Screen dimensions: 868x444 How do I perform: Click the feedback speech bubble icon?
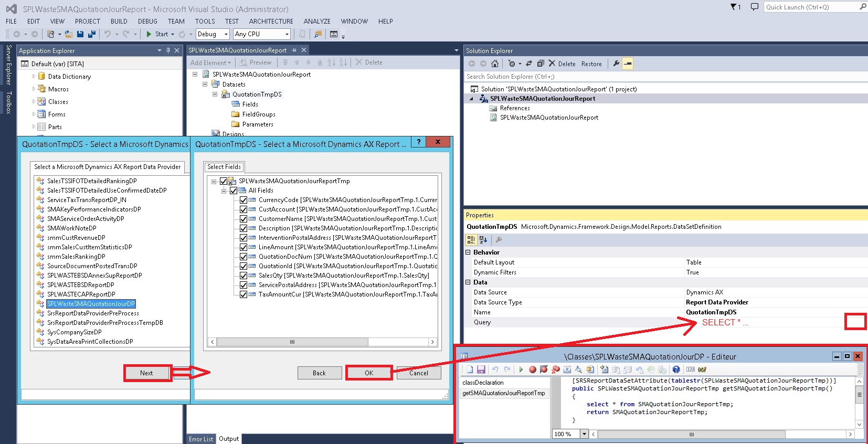pos(755,7)
